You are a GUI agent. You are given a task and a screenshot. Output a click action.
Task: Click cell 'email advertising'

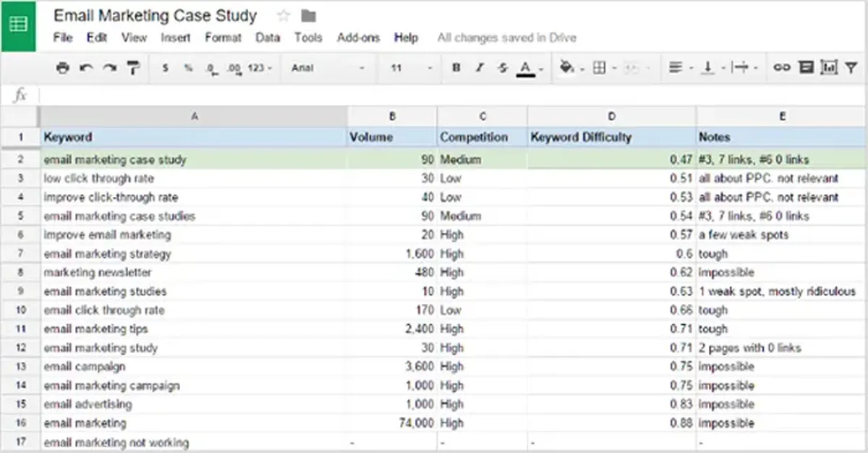193,405
